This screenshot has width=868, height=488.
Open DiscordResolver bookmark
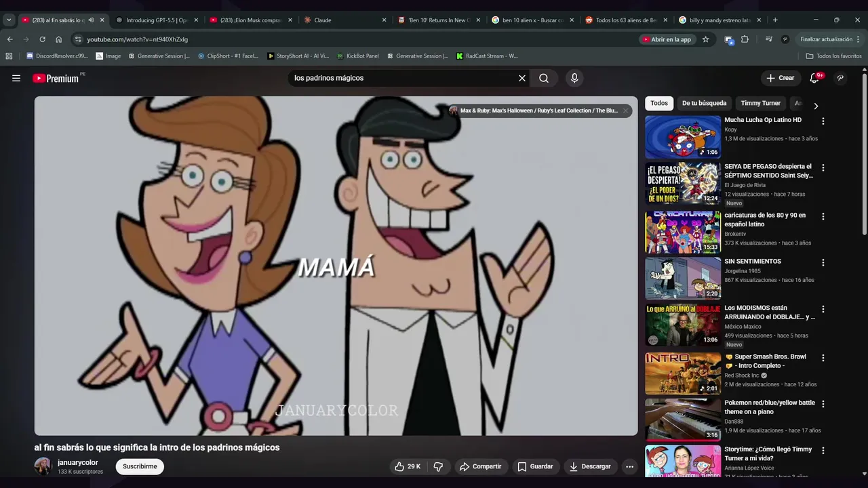[57, 56]
